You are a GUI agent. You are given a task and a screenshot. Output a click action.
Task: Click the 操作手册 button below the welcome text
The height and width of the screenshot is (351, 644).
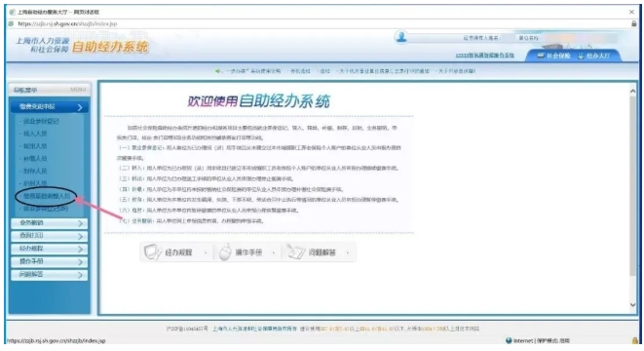[x=247, y=252]
